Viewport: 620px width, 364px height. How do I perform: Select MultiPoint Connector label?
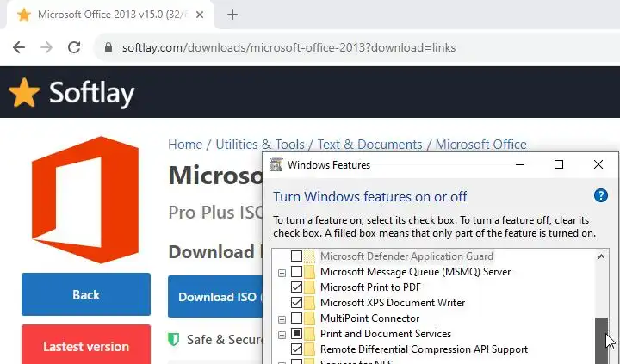(x=369, y=318)
